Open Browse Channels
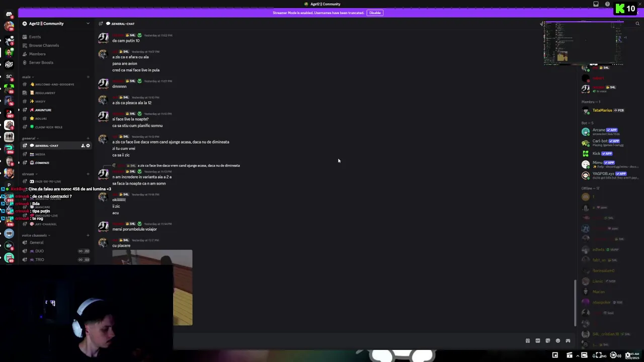This screenshot has width=644, height=362. (55, 45)
